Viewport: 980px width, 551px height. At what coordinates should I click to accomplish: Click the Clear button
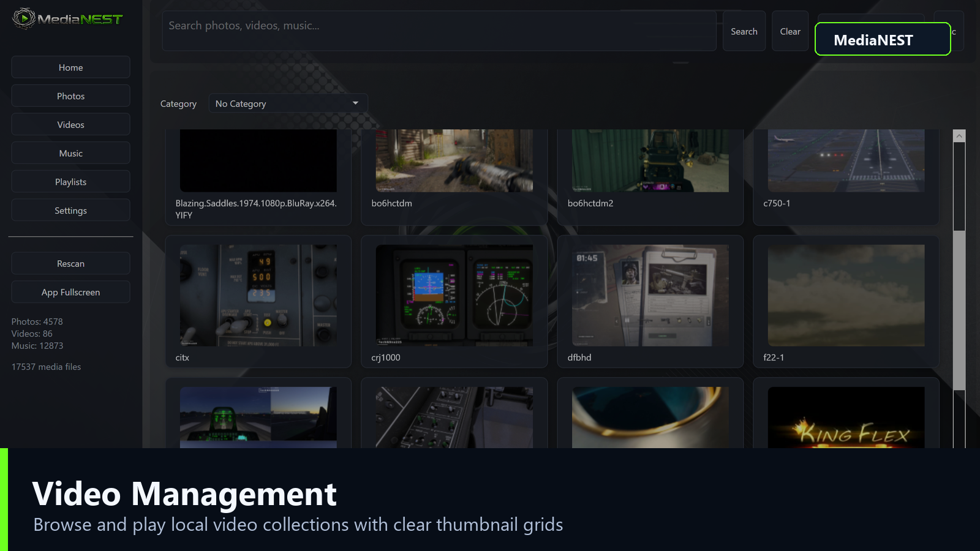tap(790, 31)
